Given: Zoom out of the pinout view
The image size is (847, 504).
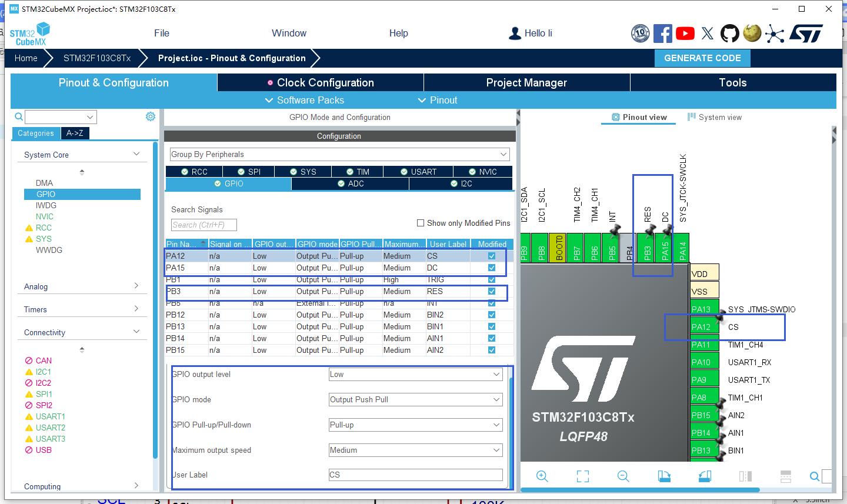Looking at the screenshot, I should pos(623,476).
